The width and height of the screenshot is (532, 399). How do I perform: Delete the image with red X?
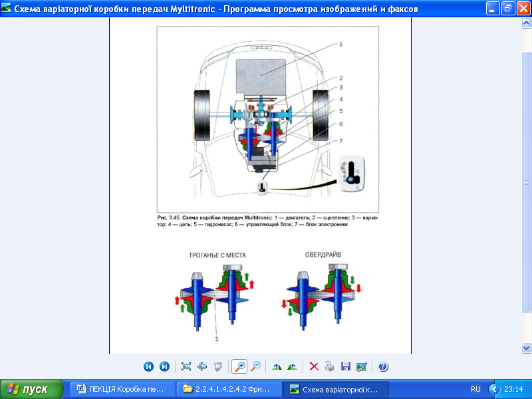coord(314,366)
